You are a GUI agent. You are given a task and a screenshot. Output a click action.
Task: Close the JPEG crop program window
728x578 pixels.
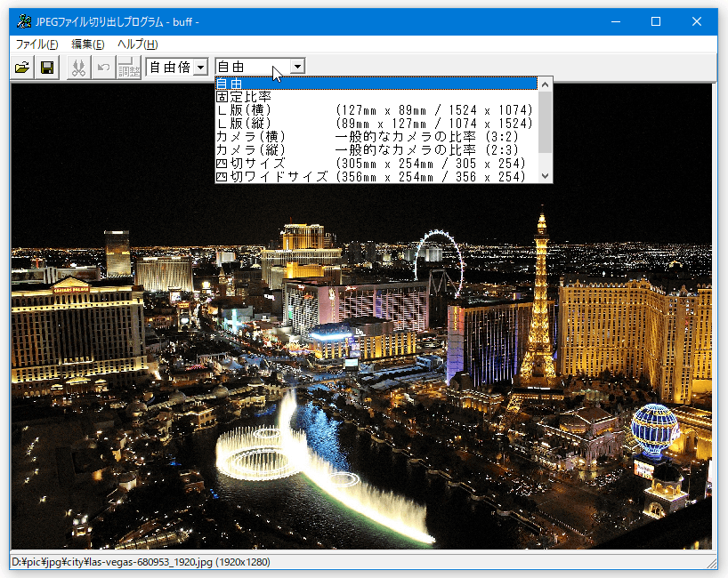pyautogui.click(x=697, y=21)
